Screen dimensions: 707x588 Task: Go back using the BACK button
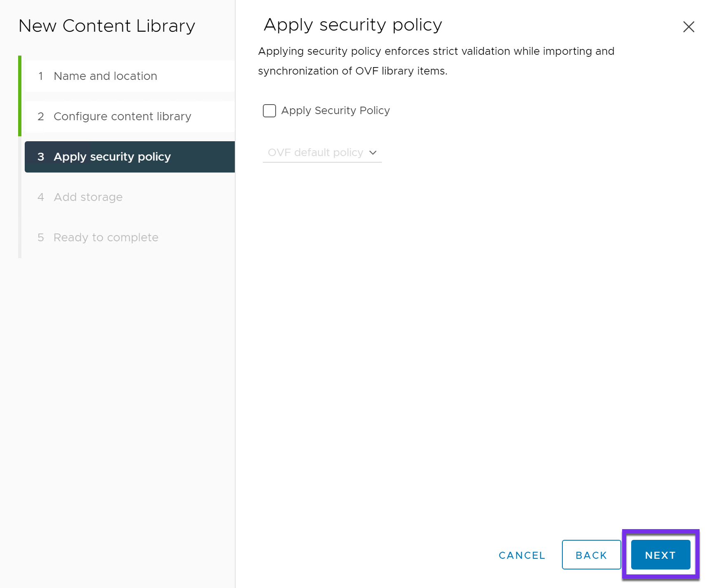point(591,555)
